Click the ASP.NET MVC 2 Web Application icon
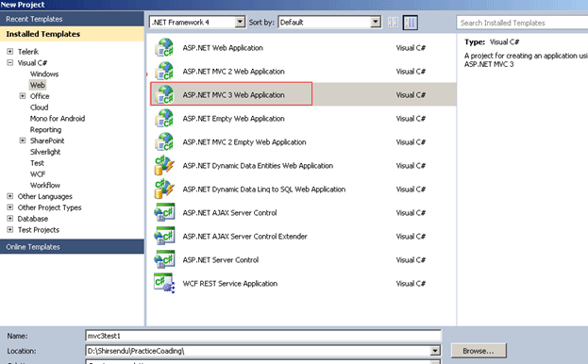 (x=164, y=72)
